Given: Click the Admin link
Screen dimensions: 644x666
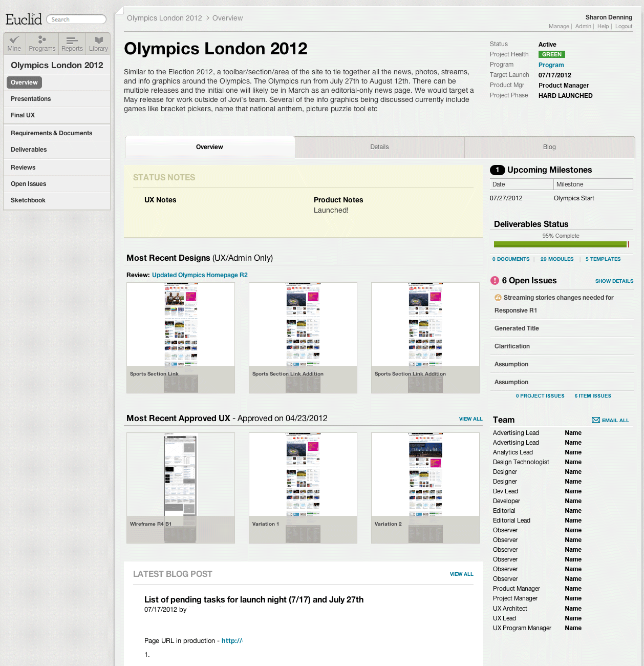Looking at the screenshot, I should [x=583, y=27].
